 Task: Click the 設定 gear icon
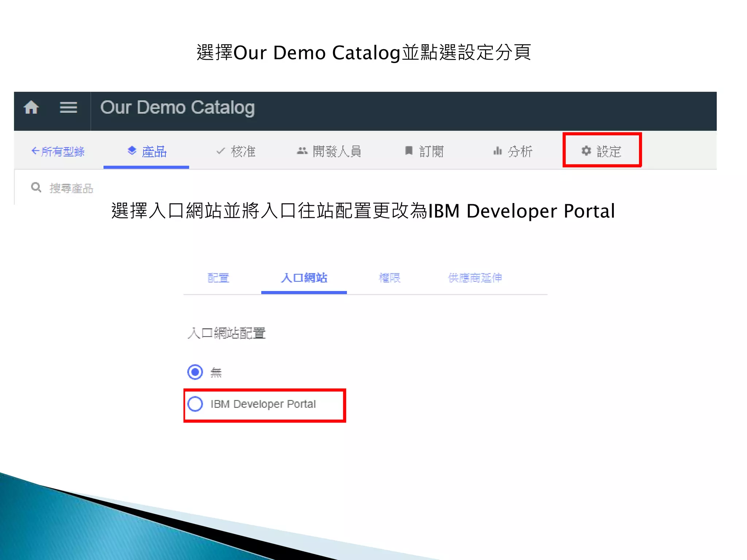point(586,151)
